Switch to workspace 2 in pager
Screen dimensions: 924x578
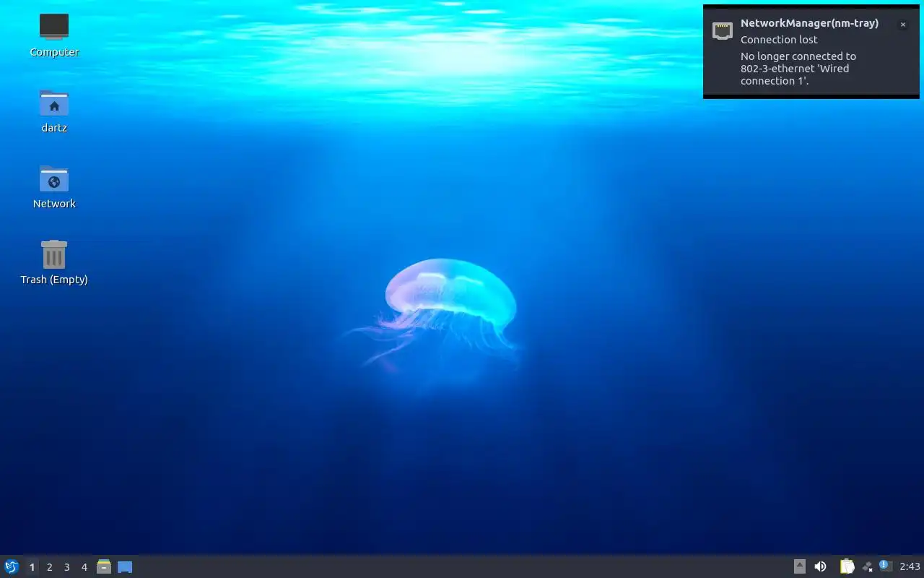[x=49, y=567]
